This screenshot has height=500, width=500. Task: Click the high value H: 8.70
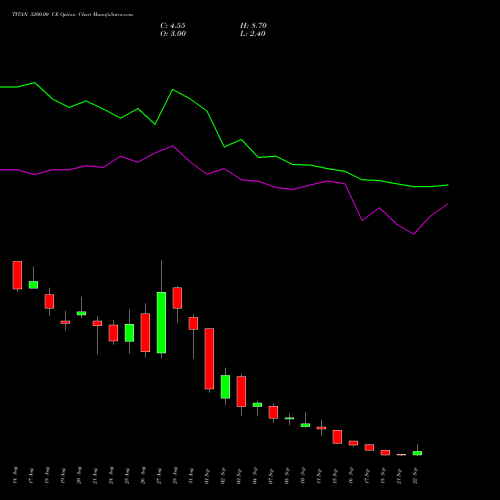(253, 26)
